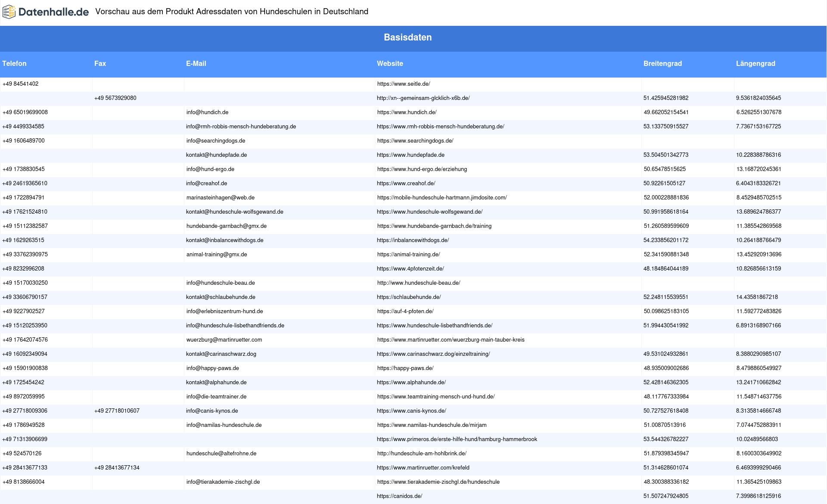827x504 pixels.
Task: Click website https://www.hundich.de/
Action: pos(407,112)
